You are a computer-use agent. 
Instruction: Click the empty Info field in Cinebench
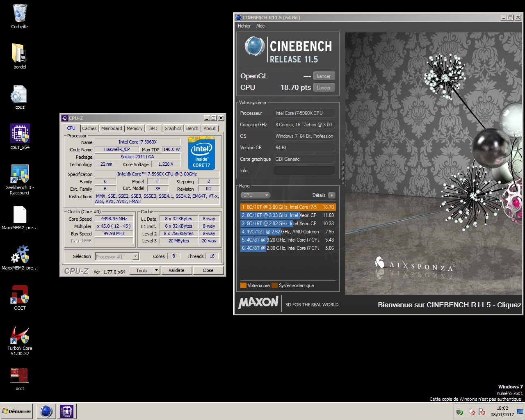pyautogui.click(x=304, y=171)
